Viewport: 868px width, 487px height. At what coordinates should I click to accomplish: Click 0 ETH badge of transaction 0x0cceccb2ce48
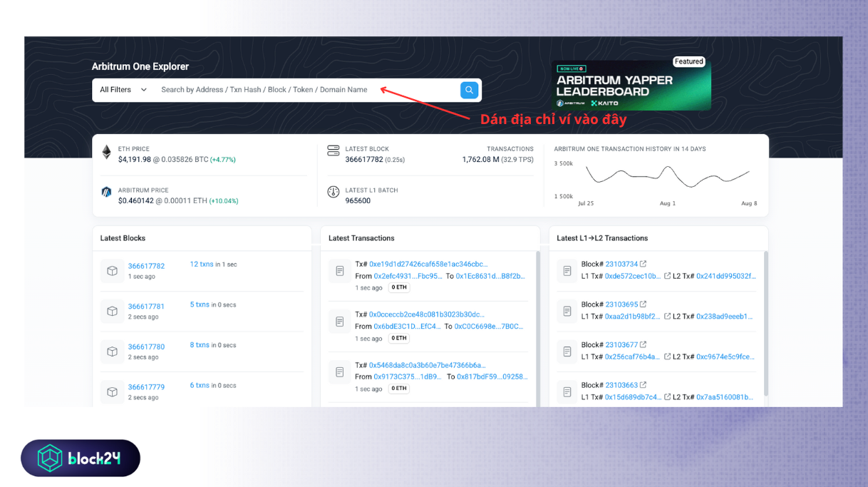point(399,338)
